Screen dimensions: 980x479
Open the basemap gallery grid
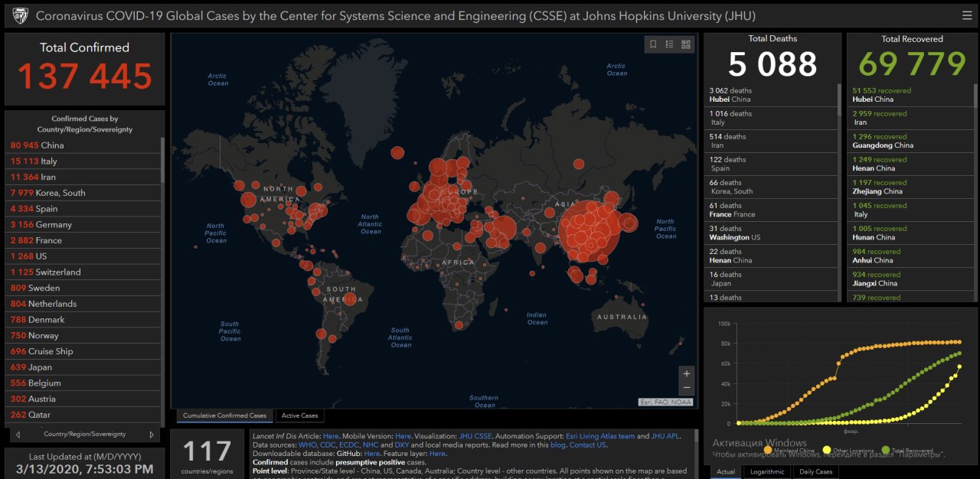pos(686,44)
